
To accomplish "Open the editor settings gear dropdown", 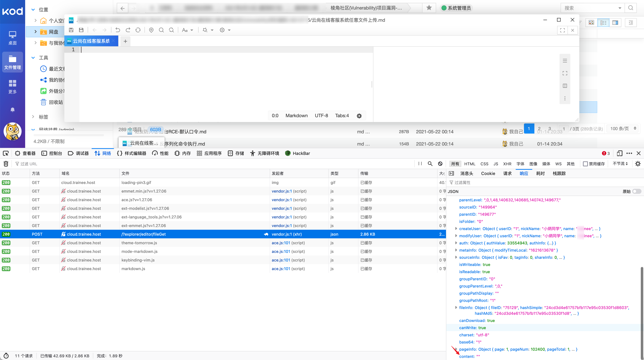I will coord(225,30).
